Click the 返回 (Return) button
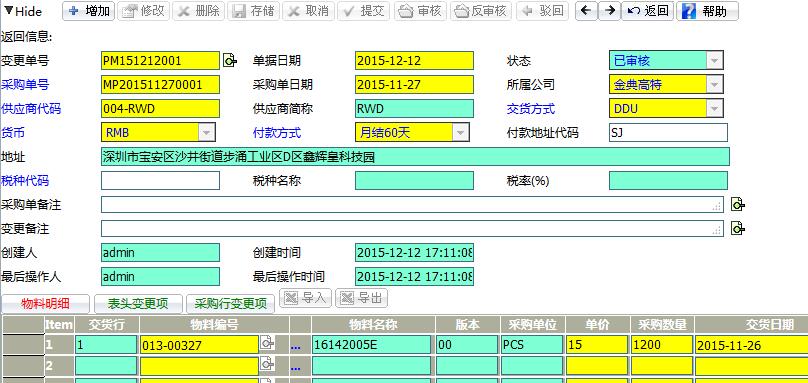Viewport: 808px width, 383px height. click(647, 11)
